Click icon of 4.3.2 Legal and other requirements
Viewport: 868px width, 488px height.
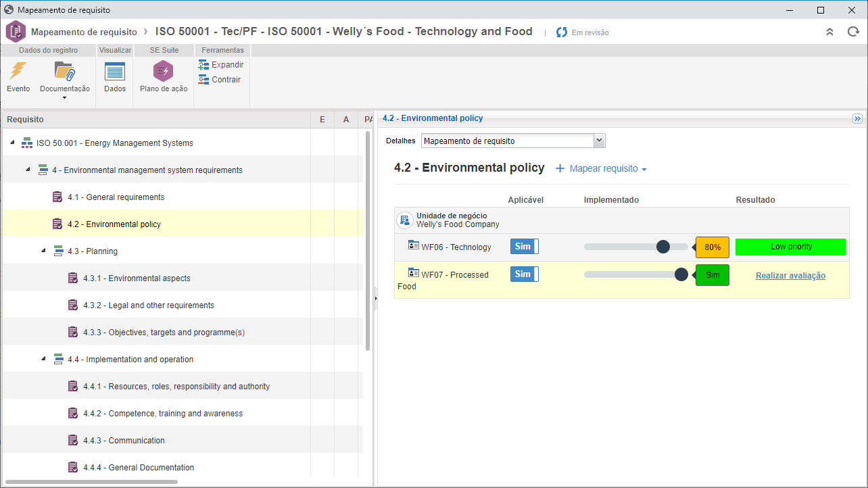click(x=73, y=305)
